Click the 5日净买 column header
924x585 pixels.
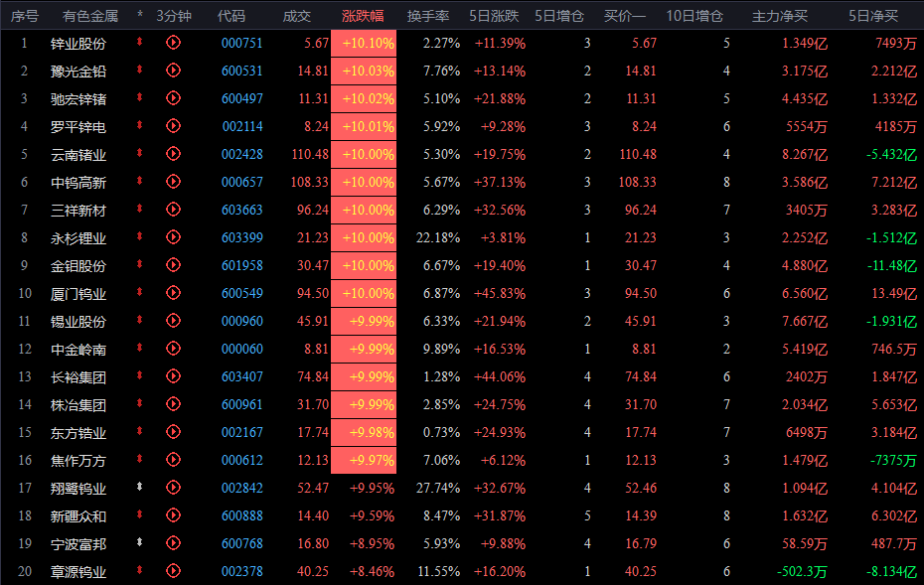click(x=873, y=16)
